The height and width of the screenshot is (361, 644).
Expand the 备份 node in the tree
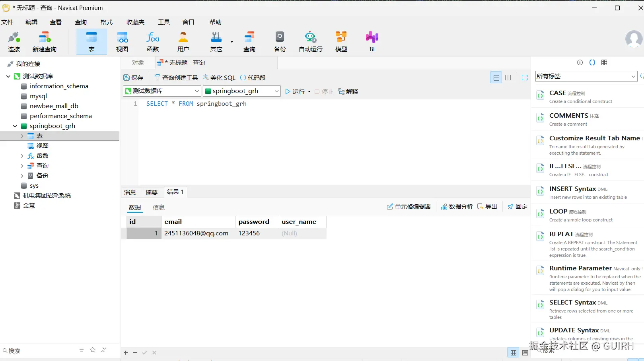tap(22, 176)
